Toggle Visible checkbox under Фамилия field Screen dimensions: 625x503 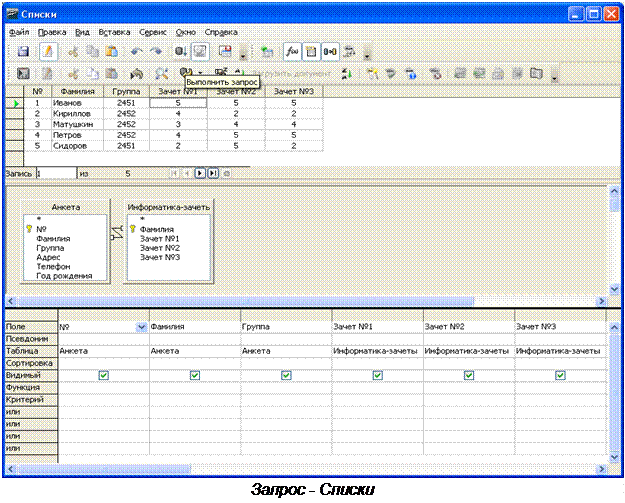(x=195, y=375)
